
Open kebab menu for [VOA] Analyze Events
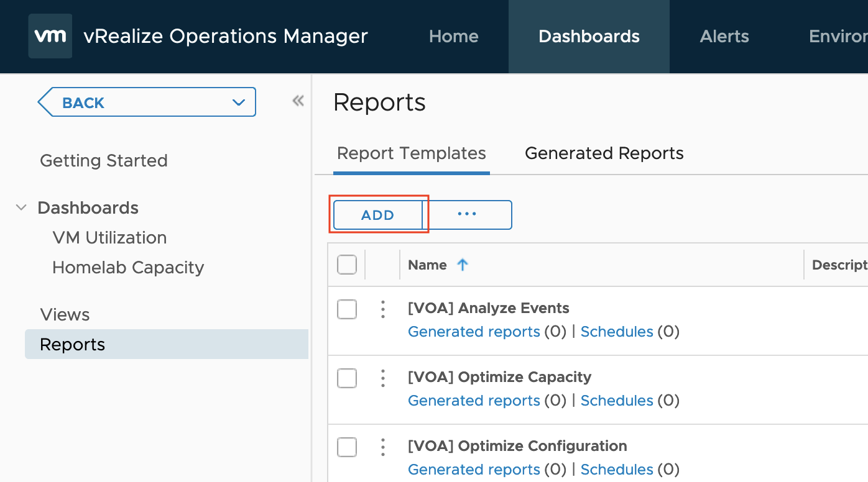[x=383, y=309]
